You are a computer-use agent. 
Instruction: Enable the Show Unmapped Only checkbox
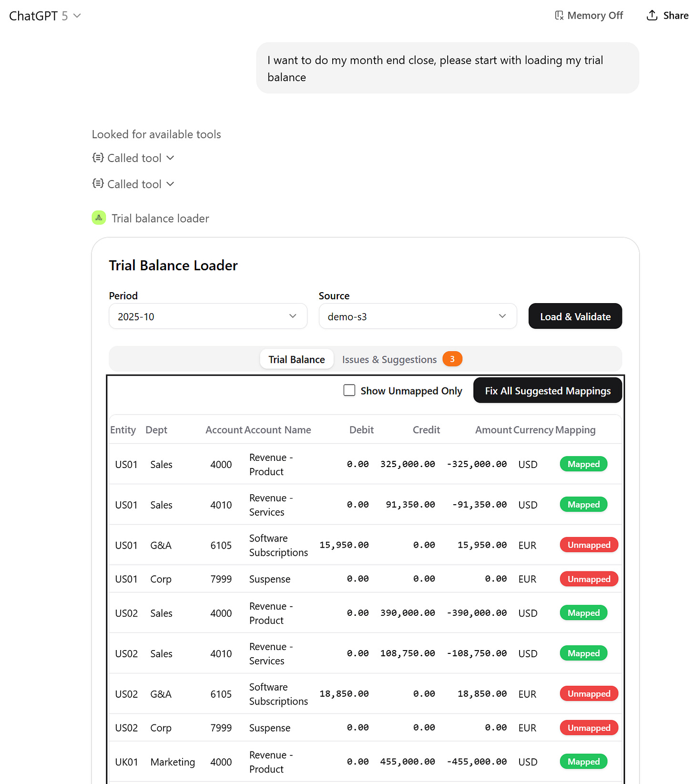pyautogui.click(x=349, y=390)
